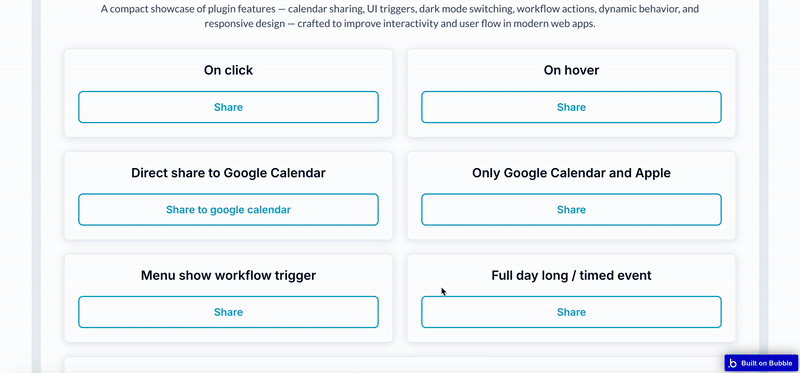This screenshot has height=373, width=800.
Task: Click the partially visible card at the bottom
Action: point(399,365)
